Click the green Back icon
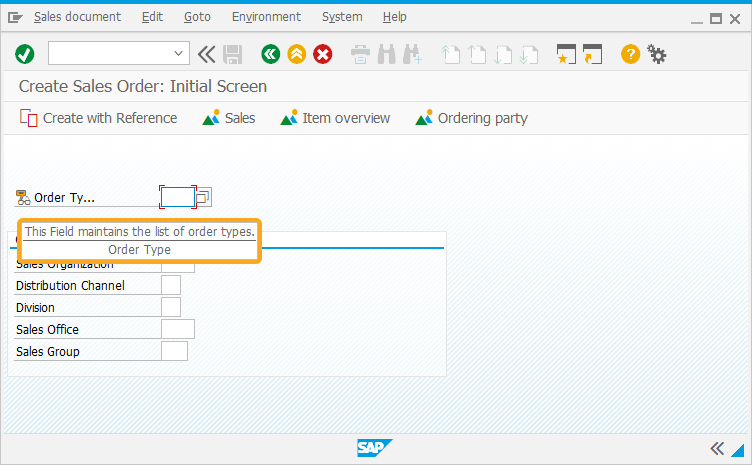 [270, 54]
